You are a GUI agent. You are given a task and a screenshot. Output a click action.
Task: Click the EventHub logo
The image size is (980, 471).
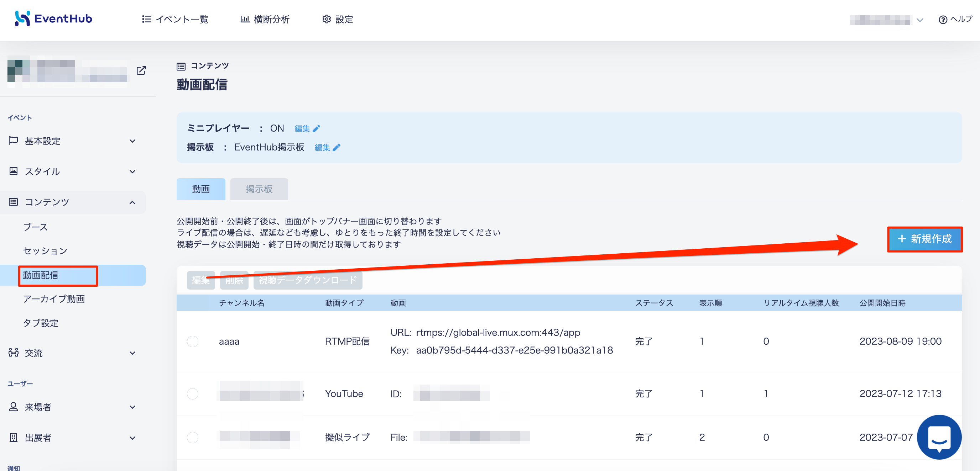[54, 18]
